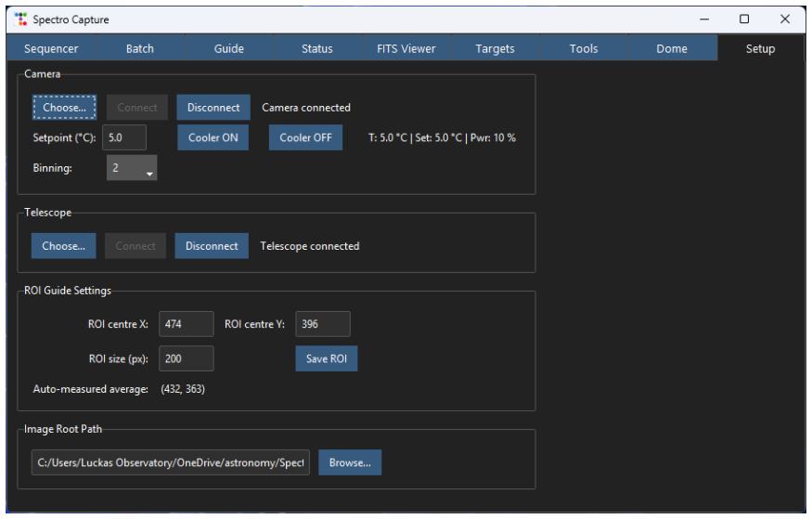
Task: Click the Image Root Path text field
Action: pos(171,462)
